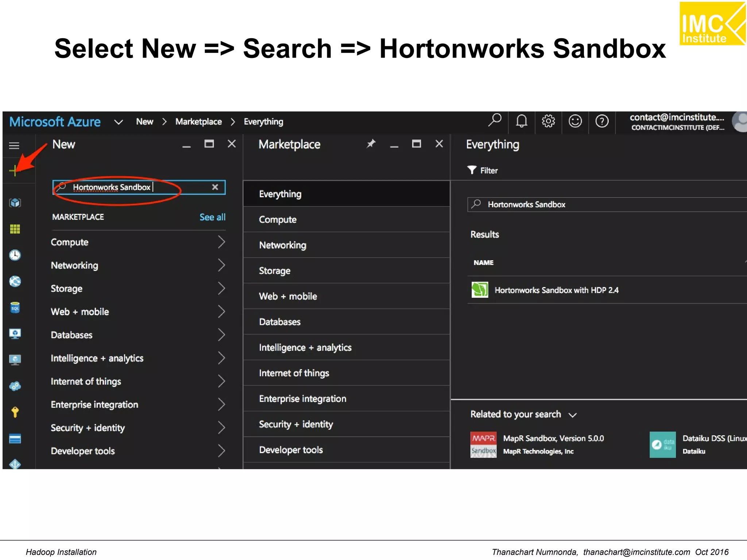
Task: Select Networking in the Marketplace list
Action: pos(347,245)
